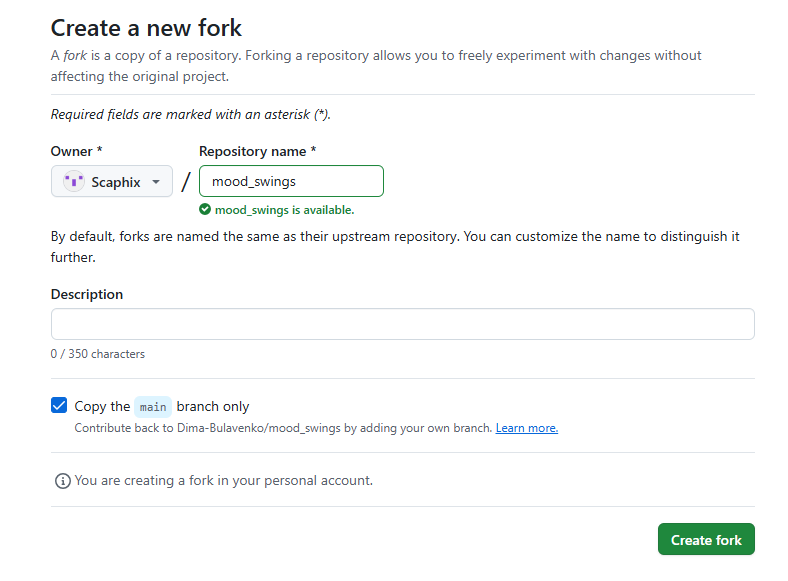Image resolution: width=788 pixels, height=581 pixels.
Task: Click the green availability checkmark icon
Action: 205,209
